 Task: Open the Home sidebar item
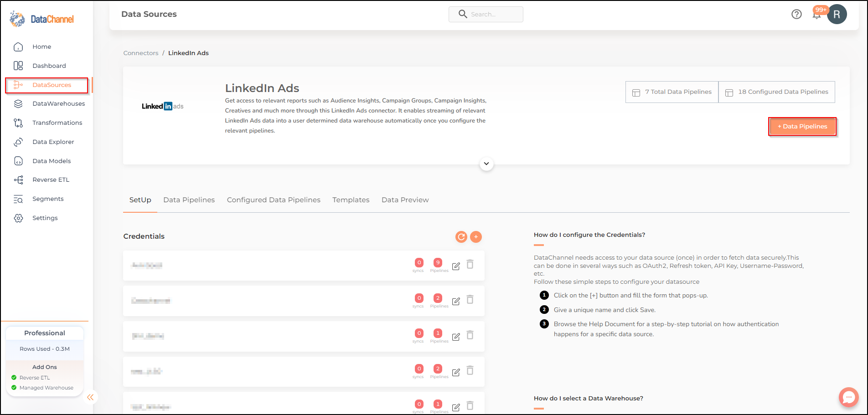(41, 46)
